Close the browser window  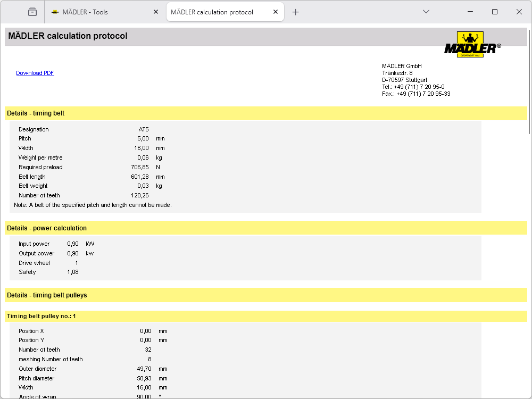pyautogui.click(x=519, y=12)
